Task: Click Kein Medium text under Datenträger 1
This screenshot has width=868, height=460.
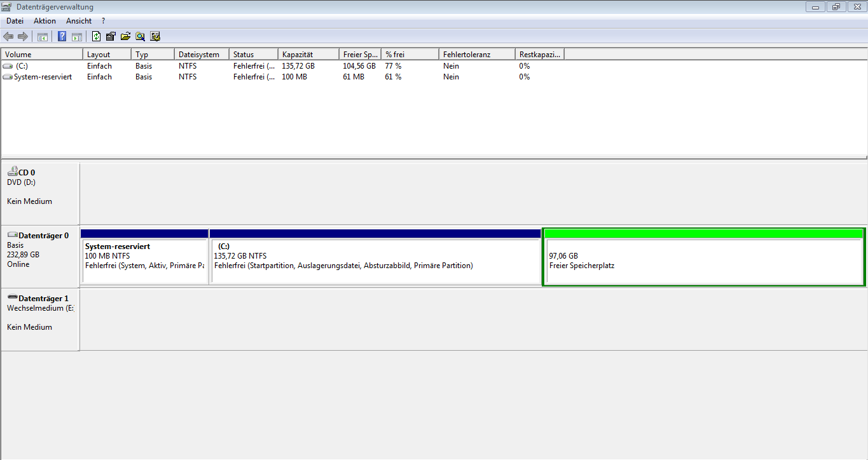Action: point(29,327)
